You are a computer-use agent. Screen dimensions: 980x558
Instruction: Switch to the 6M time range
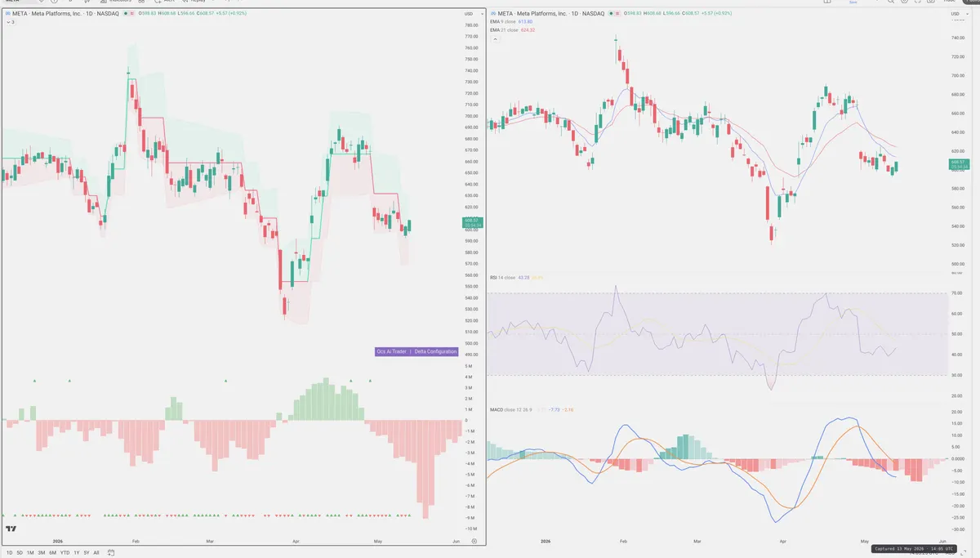[52, 552]
